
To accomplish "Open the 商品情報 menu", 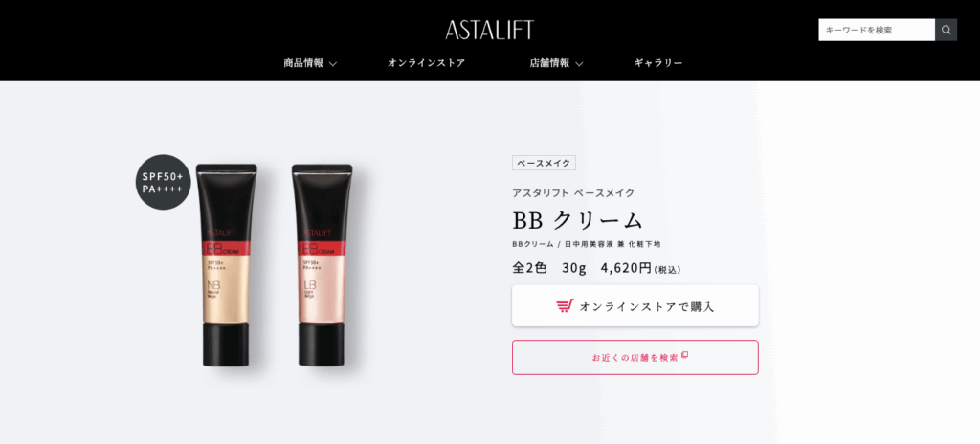I will coord(303,63).
